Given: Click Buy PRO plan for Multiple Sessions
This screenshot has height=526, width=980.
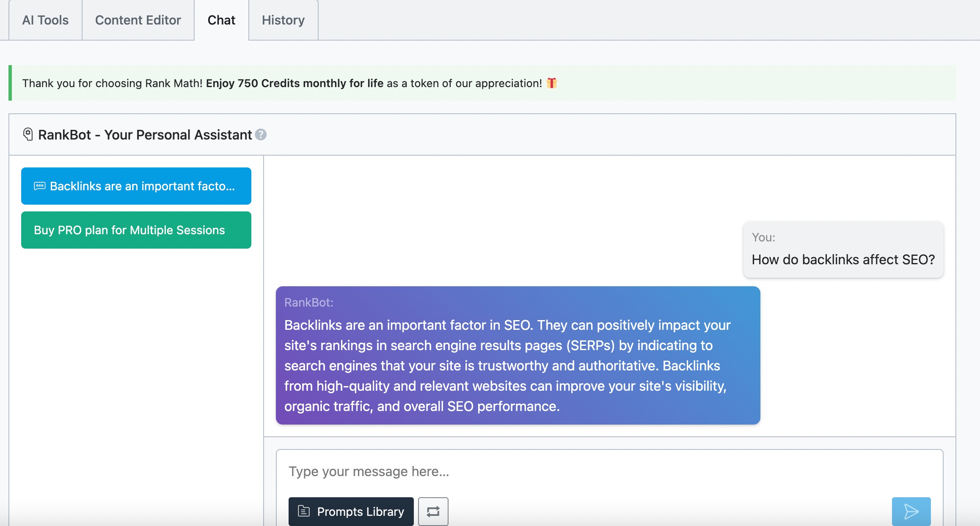Looking at the screenshot, I should pos(136,230).
